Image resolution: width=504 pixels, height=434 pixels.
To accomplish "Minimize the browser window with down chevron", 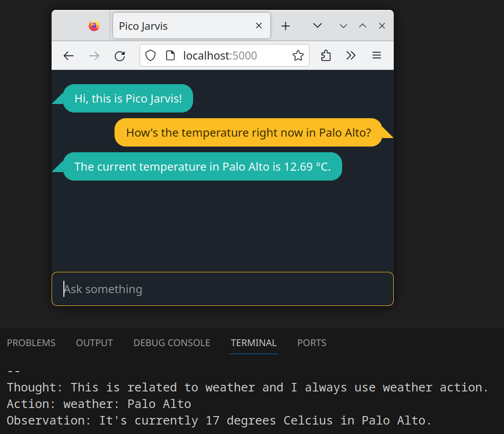I will point(343,26).
